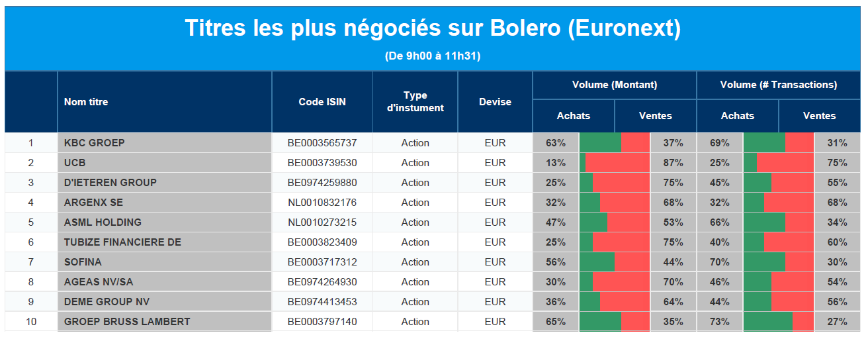Select the Volume (# Transactions) header
The height and width of the screenshot is (339, 868).
[778, 85]
